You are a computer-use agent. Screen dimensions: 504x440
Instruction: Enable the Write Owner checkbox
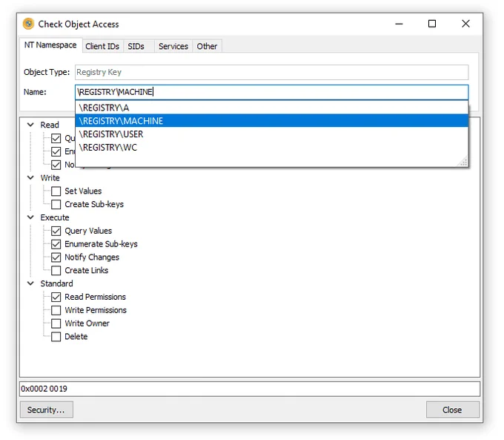click(x=56, y=324)
